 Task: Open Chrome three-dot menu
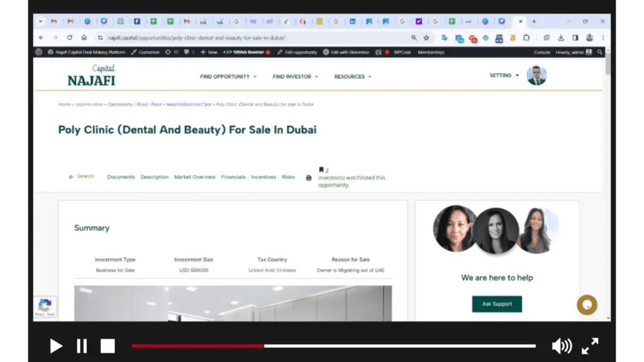tap(603, 38)
